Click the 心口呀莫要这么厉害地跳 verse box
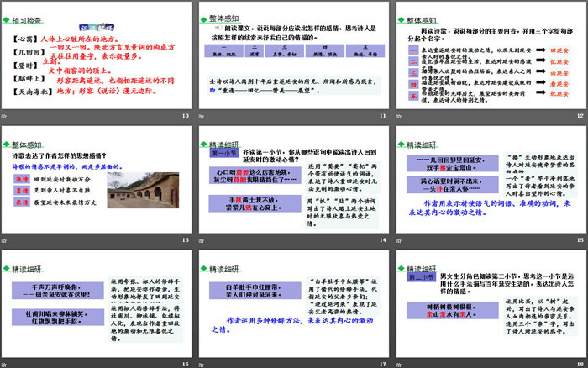 [x=255, y=176]
